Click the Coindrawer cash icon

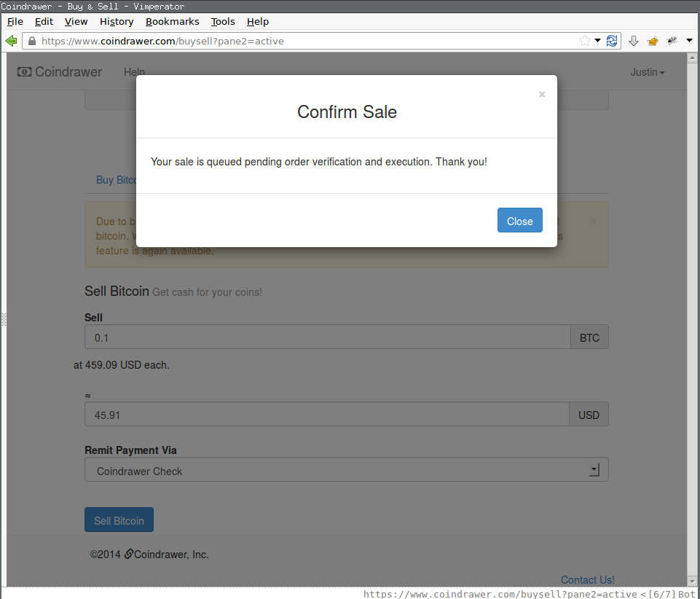(x=24, y=72)
